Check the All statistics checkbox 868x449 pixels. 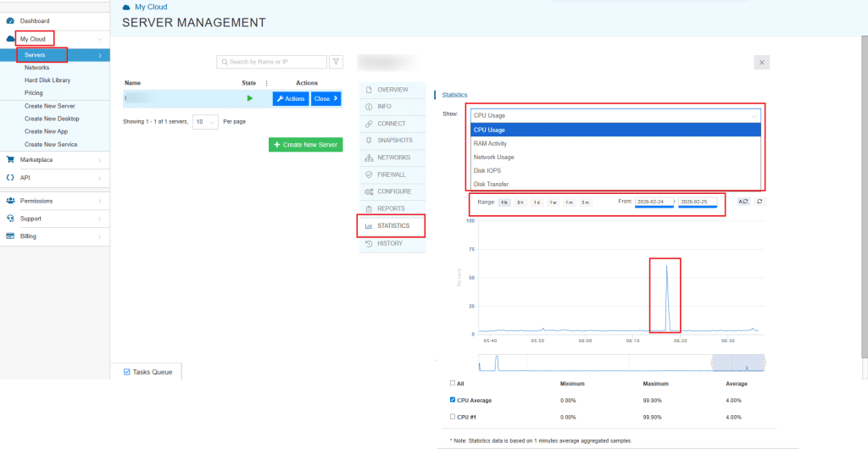click(453, 383)
